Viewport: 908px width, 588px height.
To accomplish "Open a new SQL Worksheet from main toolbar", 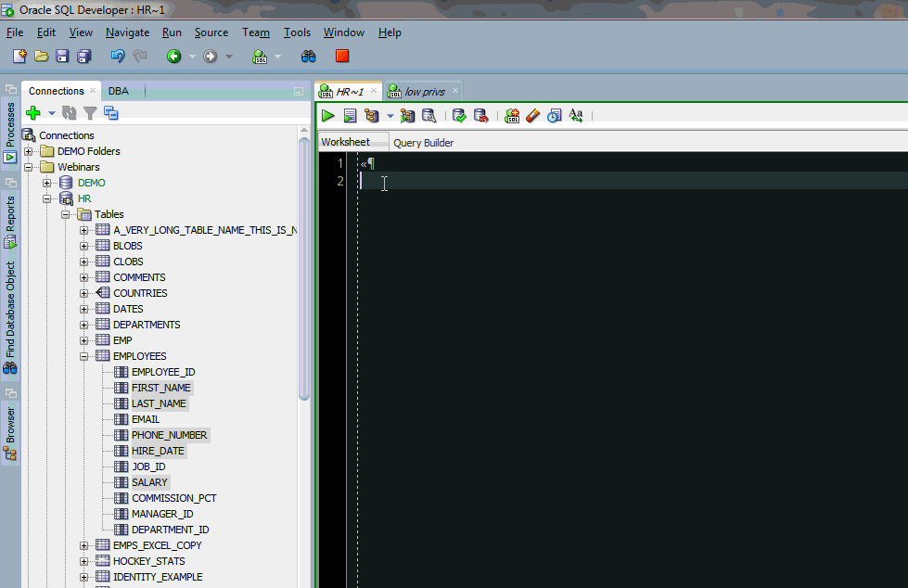I will tap(260, 57).
